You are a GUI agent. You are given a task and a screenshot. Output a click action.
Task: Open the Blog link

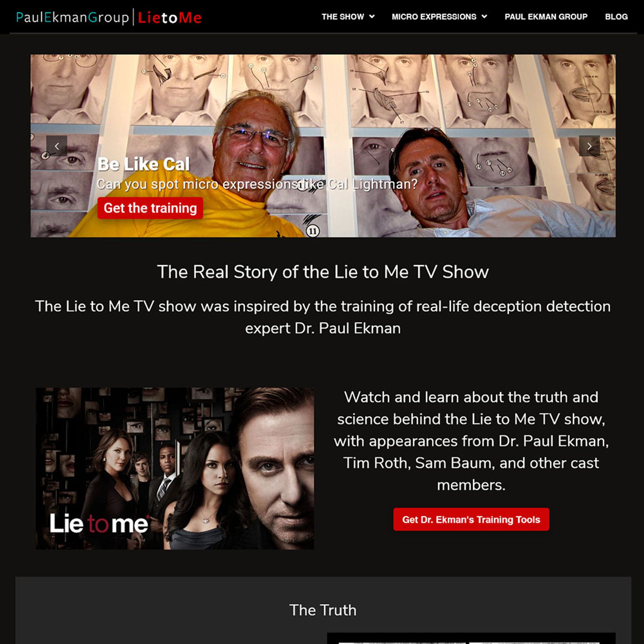pyautogui.click(x=616, y=17)
